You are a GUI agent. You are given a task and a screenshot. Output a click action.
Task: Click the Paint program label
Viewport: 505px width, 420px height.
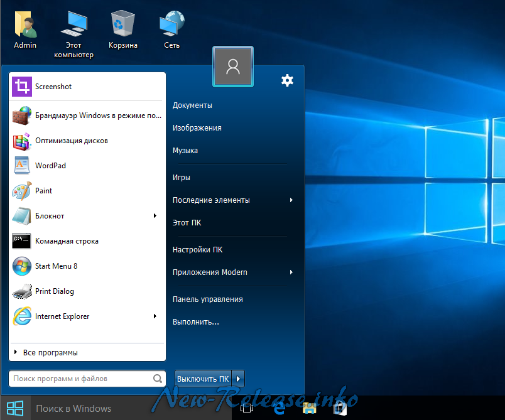(x=43, y=191)
